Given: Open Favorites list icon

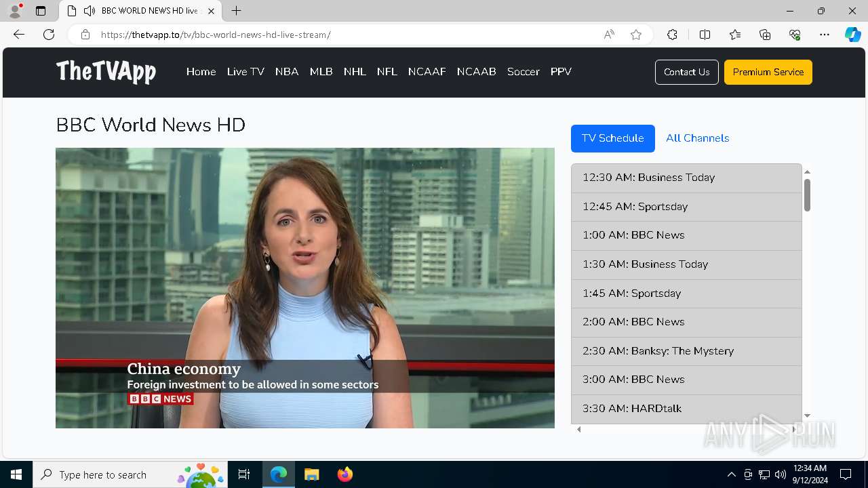Looking at the screenshot, I should [x=735, y=35].
